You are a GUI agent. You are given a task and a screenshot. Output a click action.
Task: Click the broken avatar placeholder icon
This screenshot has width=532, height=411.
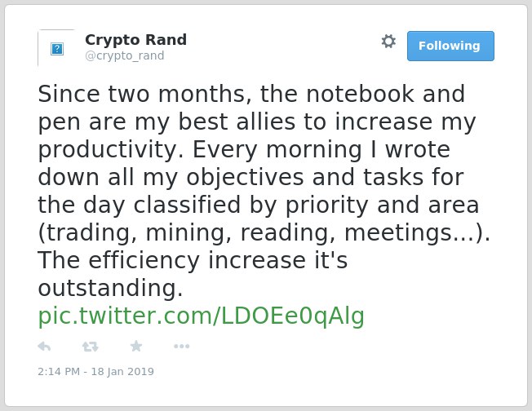57,49
